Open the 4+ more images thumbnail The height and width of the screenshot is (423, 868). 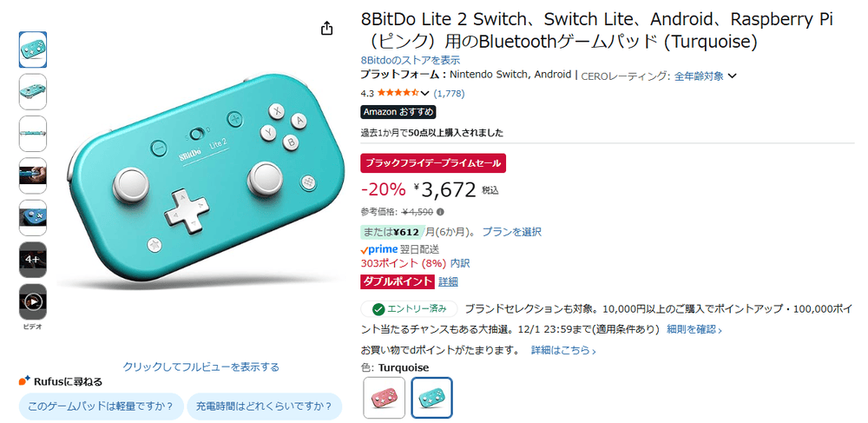[33, 260]
